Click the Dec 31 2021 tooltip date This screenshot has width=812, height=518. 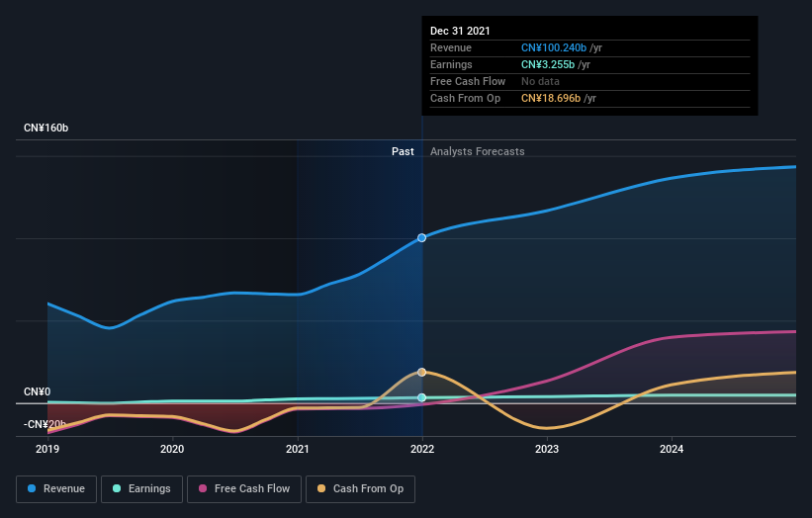click(x=460, y=31)
